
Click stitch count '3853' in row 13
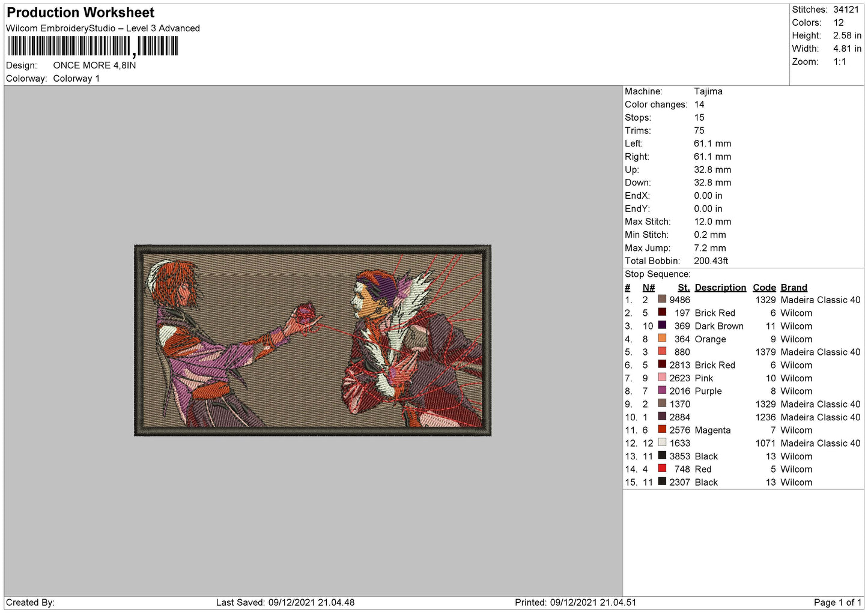coord(680,456)
